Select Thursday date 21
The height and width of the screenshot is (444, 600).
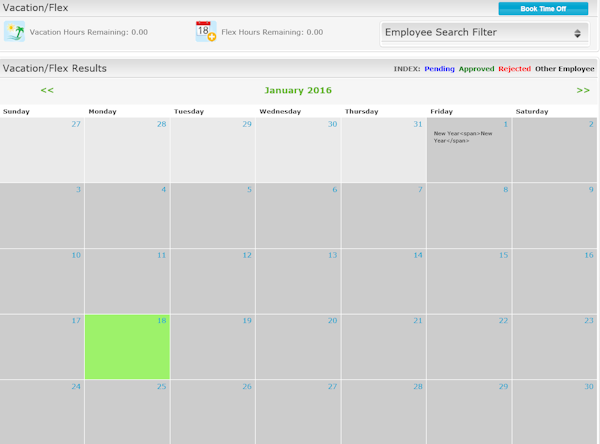click(383, 347)
